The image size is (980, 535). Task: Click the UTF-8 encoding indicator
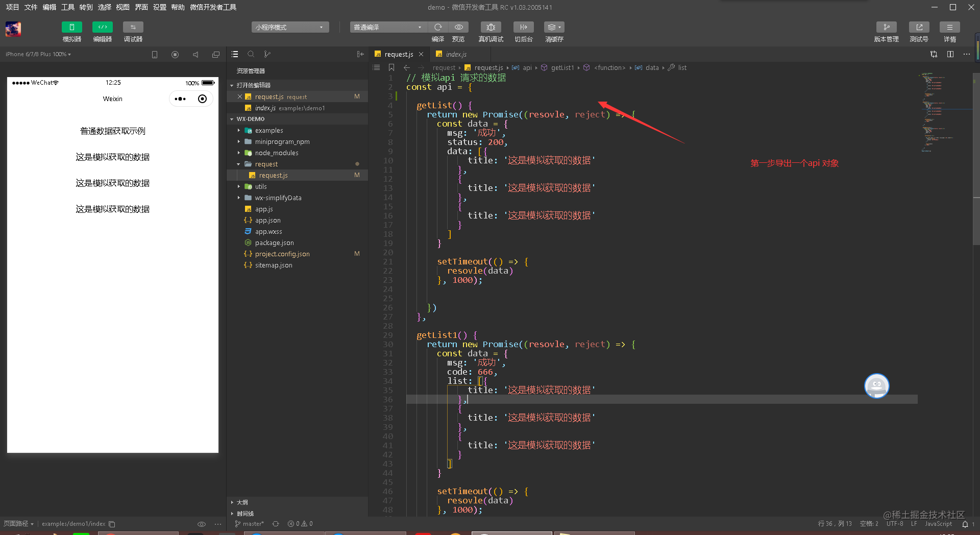[895, 524]
